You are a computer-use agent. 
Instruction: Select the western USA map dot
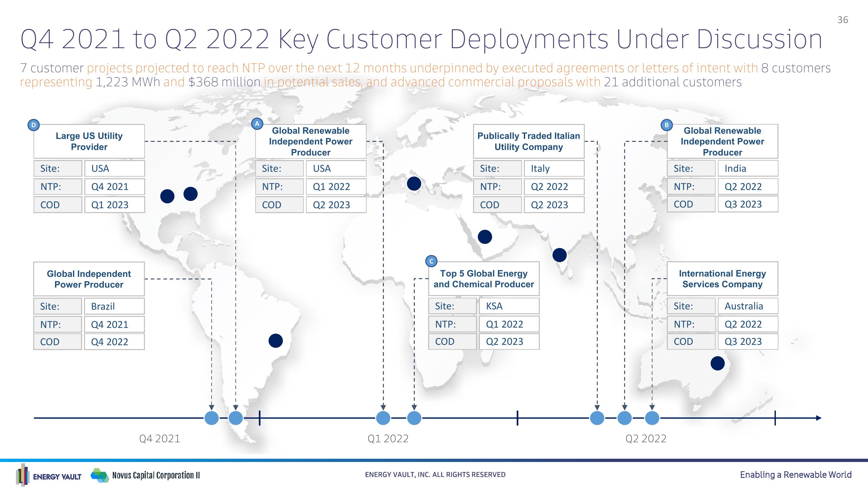[167, 196]
